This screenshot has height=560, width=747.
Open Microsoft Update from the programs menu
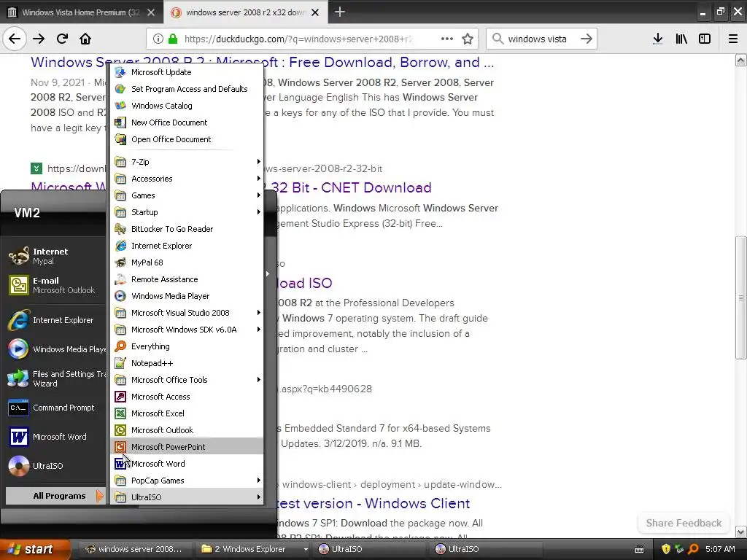point(187,72)
